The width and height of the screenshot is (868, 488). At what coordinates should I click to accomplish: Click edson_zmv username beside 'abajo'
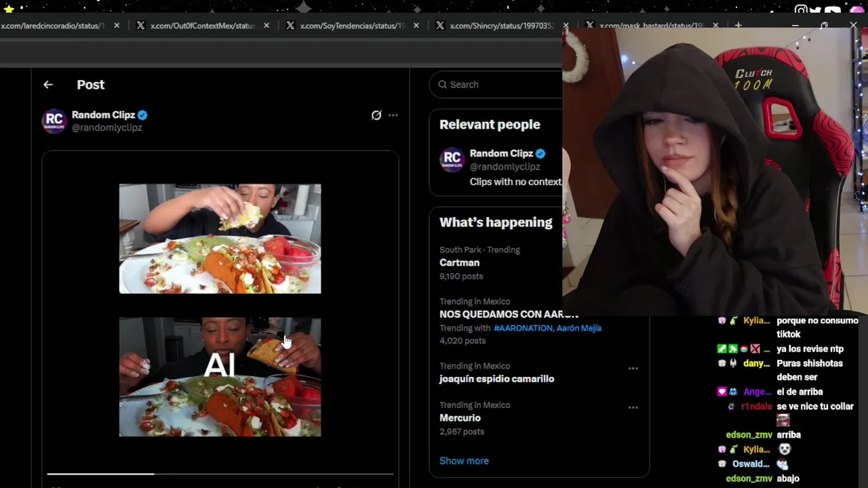tap(748, 479)
